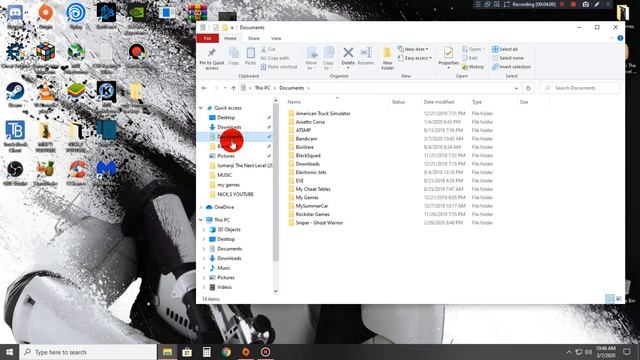Open the Copy to ribbon button
640x360 pixels.
pyautogui.click(x=328, y=58)
